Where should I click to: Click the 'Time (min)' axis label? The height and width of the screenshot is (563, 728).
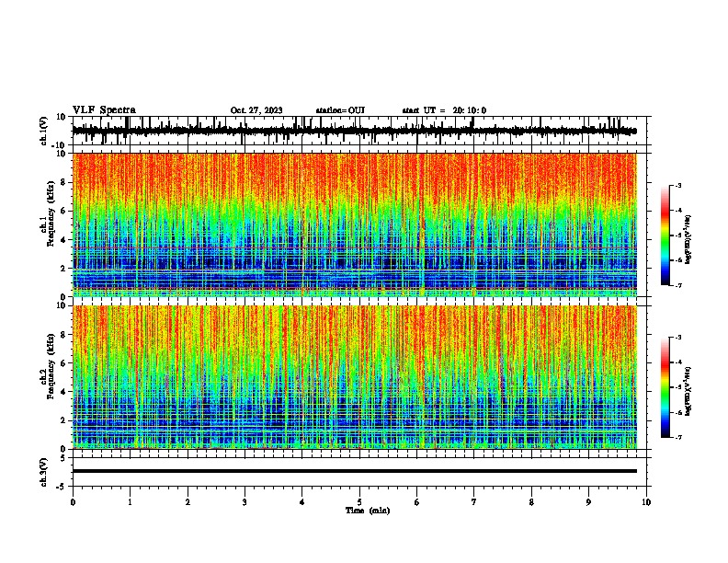coord(368,511)
